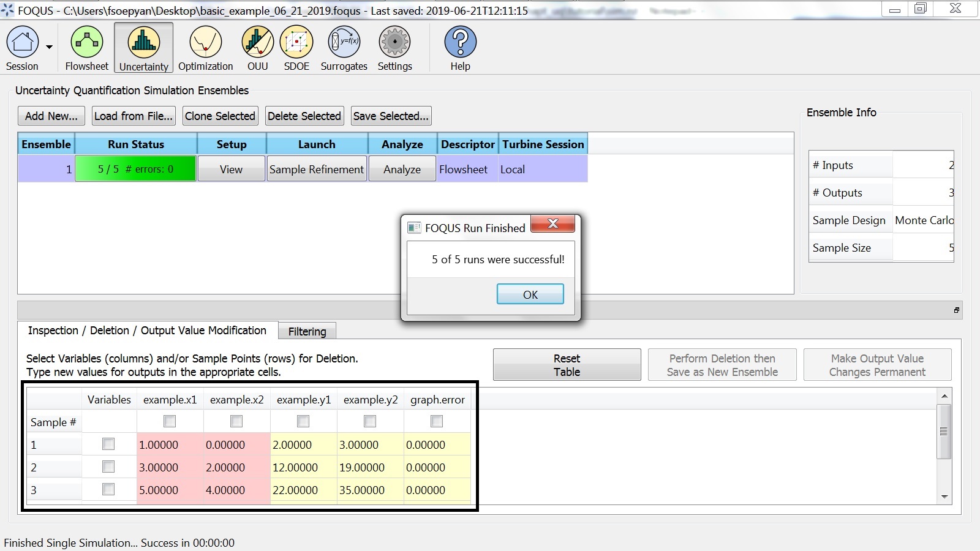This screenshot has width=980, height=551.
Task: Click the example.y1 value cell in sample 1
Action: coord(303,445)
